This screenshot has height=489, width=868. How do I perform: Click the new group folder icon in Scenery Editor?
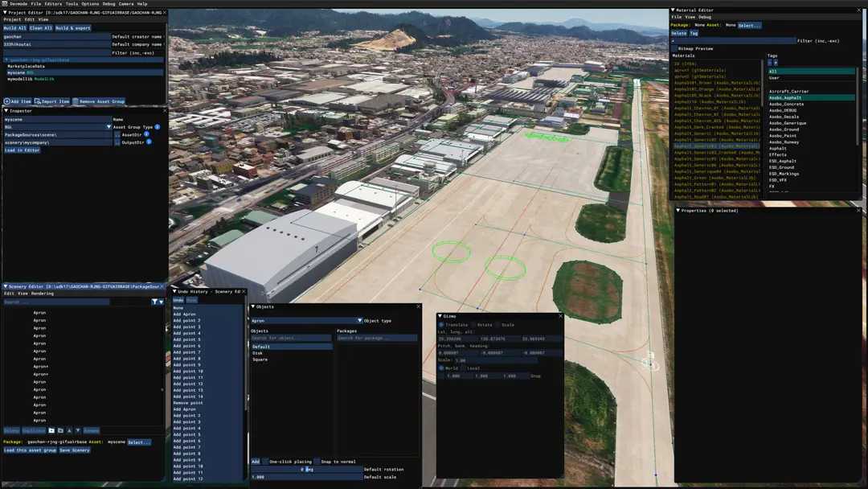pos(51,430)
